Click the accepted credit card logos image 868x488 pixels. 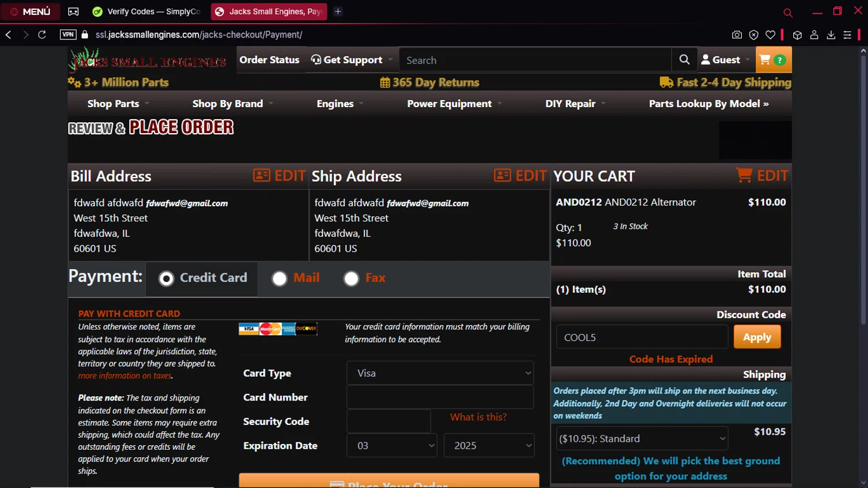pos(278,329)
